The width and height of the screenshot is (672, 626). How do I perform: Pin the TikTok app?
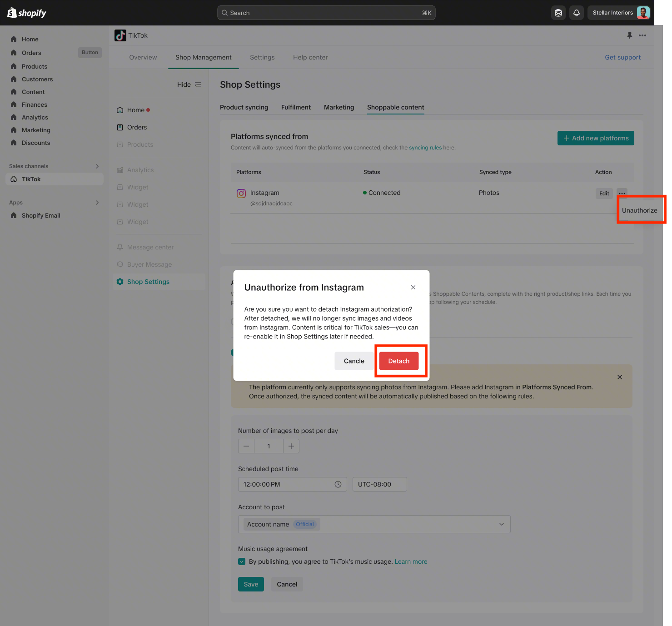[630, 35]
